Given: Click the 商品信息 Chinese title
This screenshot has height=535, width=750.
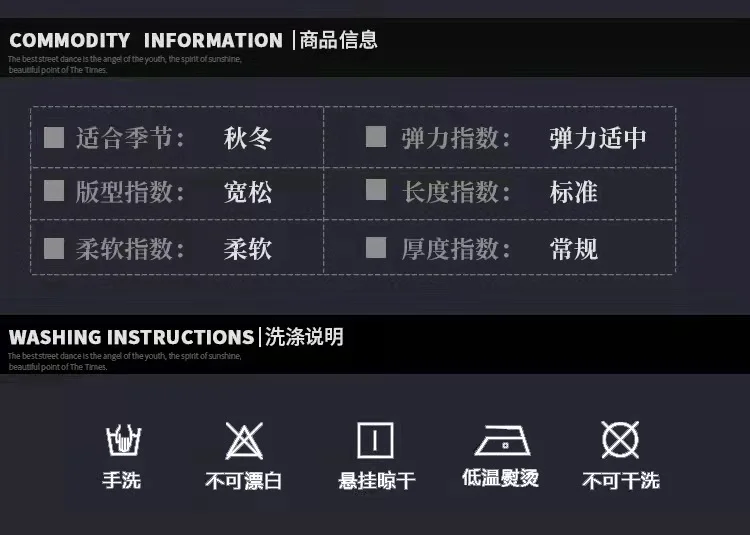Looking at the screenshot, I should (x=339, y=41).
